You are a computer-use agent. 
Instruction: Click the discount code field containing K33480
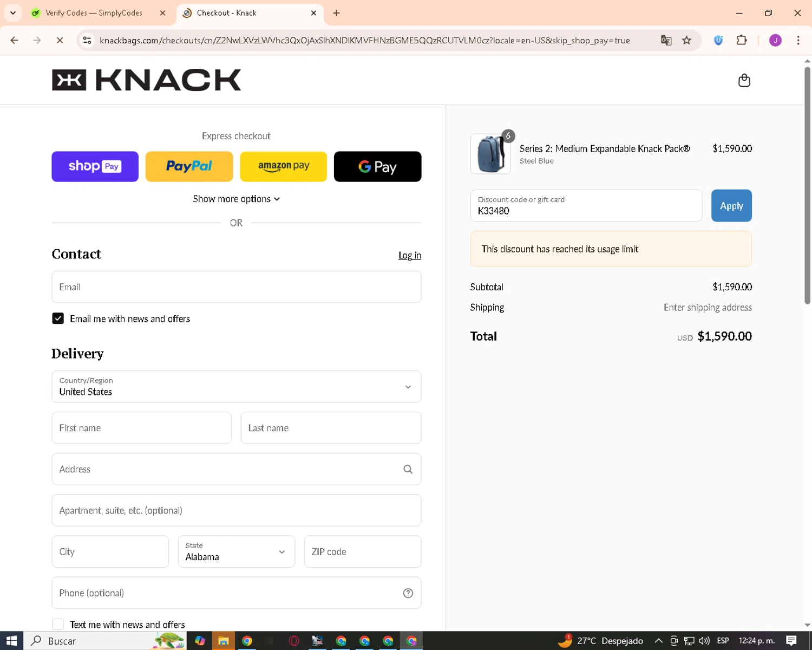[x=586, y=206]
